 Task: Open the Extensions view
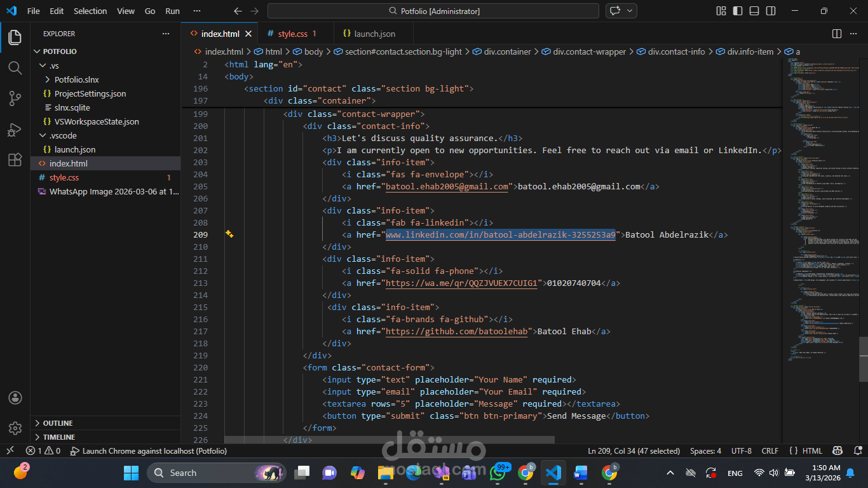(x=15, y=160)
